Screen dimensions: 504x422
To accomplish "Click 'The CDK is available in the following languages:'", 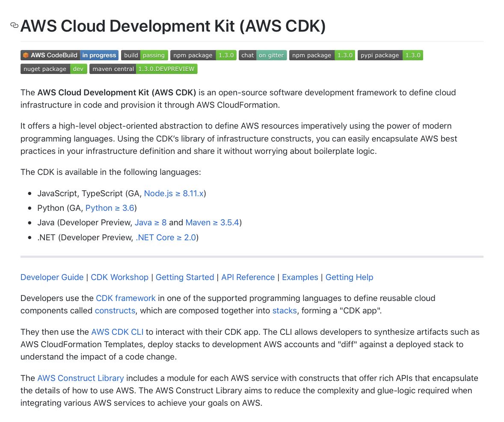I will point(110,172).
